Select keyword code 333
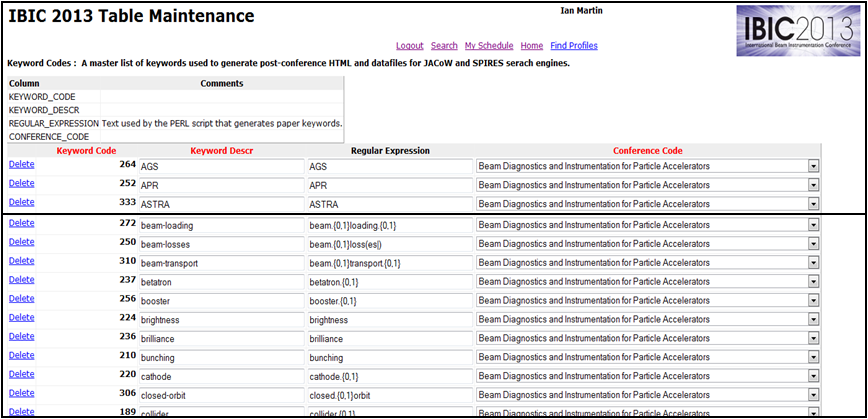Viewport: 868px width, 419px height. click(127, 202)
